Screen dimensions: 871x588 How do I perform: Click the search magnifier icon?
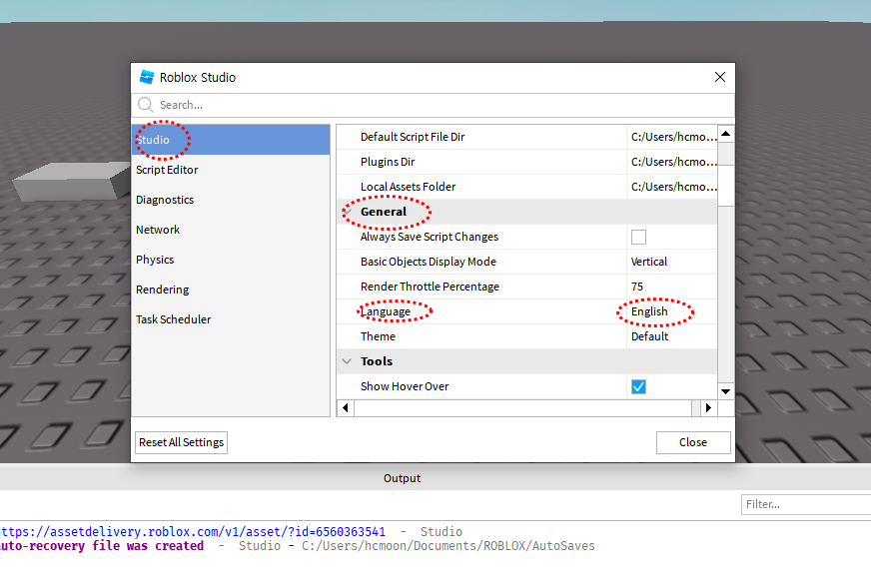[x=145, y=105]
